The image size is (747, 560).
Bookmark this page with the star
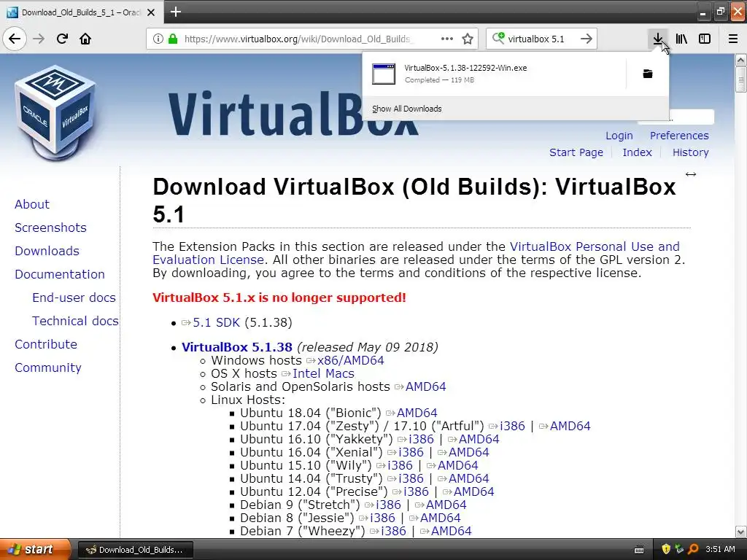[x=468, y=39]
